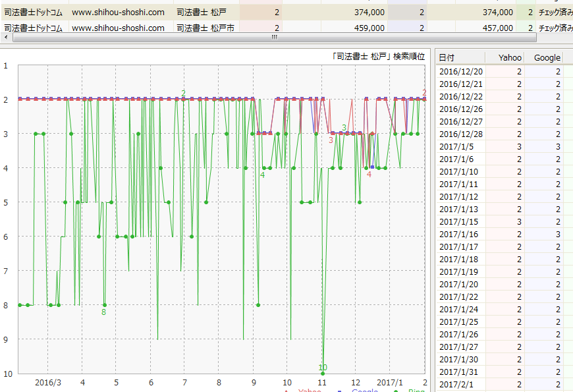Click the green Bing point labeled 4
Screen dimensions: 573x392
[264, 168]
